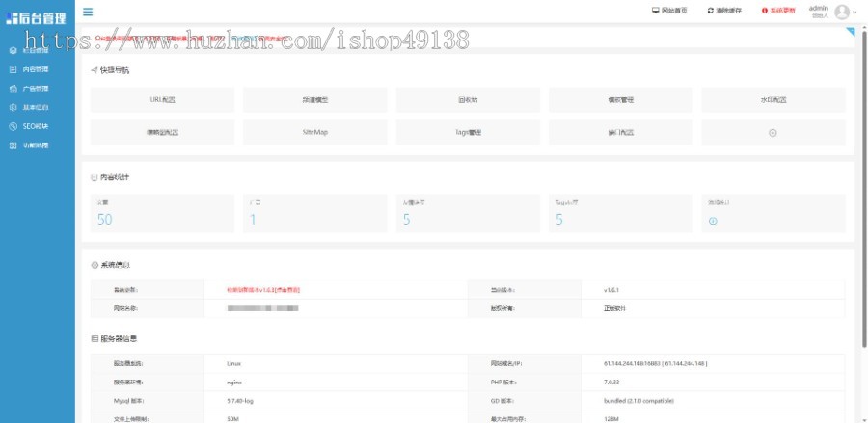Click the first stat card showing 5

pos(468,213)
